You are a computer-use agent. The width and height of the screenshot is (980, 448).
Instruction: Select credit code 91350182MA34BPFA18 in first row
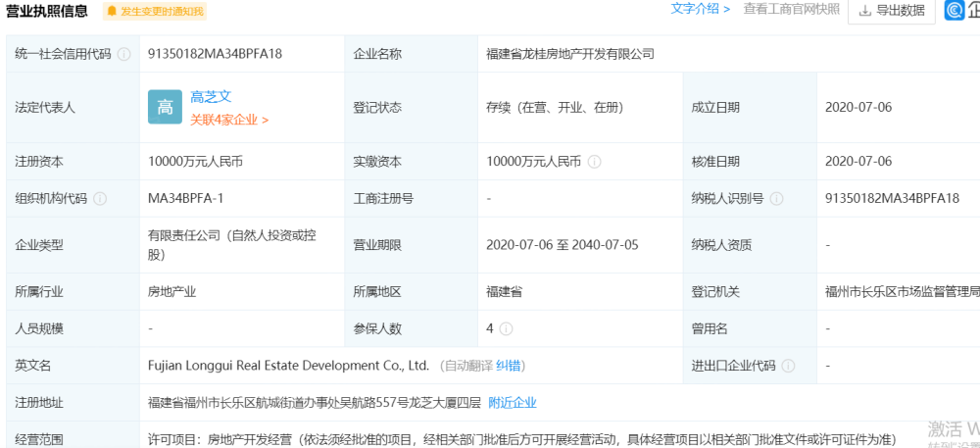coord(215,54)
